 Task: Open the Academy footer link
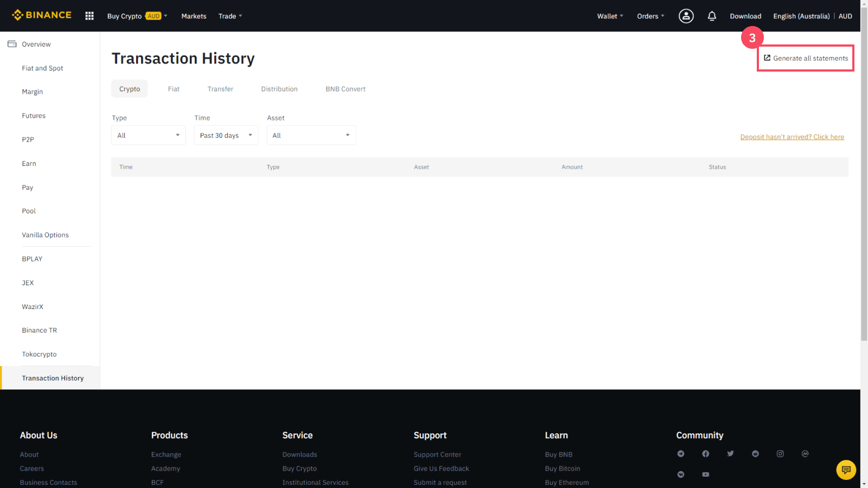coord(165,468)
